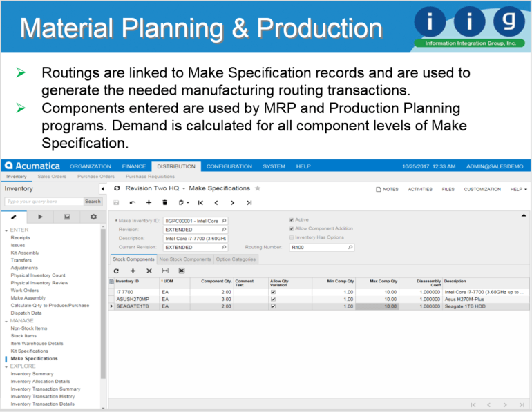The height and width of the screenshot is (412, 532).
Task: Open the ORGANIZATION menu
Action: pyautogui.click(x=91, y=166)
